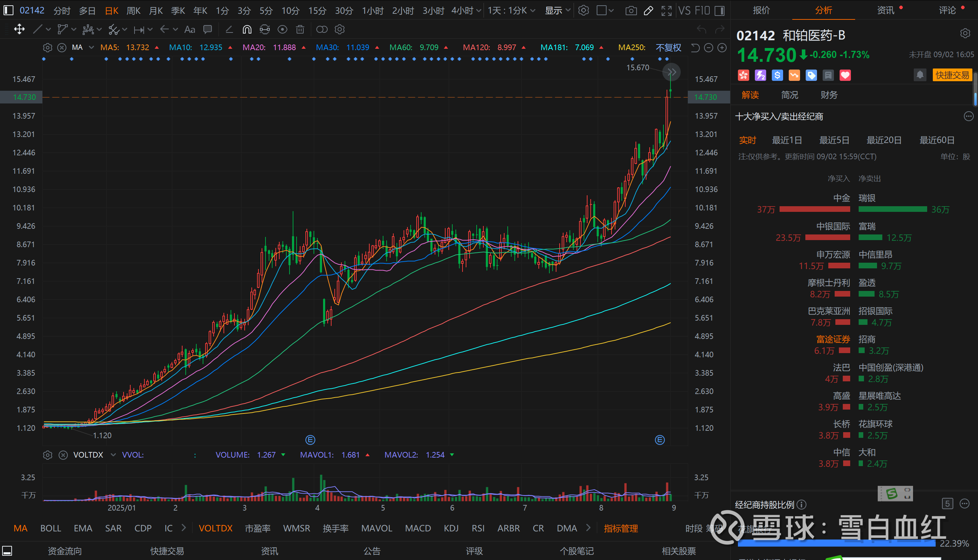Click the red heart favorite icon
Screen dimensions: 978x560
(x=845, y=76)
